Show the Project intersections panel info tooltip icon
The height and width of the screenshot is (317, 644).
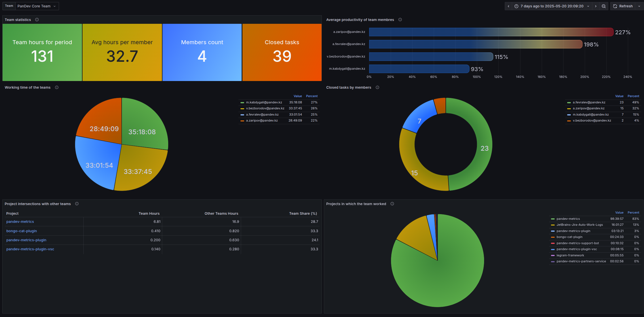(x=77, y=204)
